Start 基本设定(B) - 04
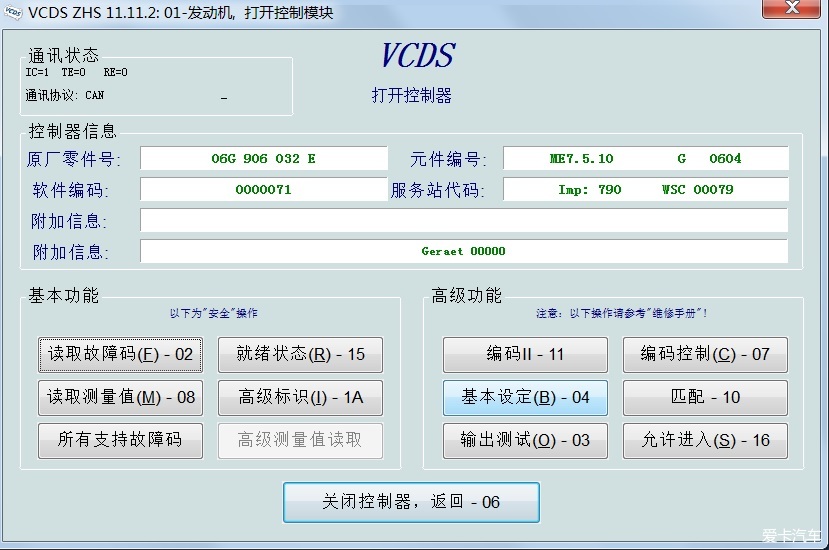 coord(525,398)
